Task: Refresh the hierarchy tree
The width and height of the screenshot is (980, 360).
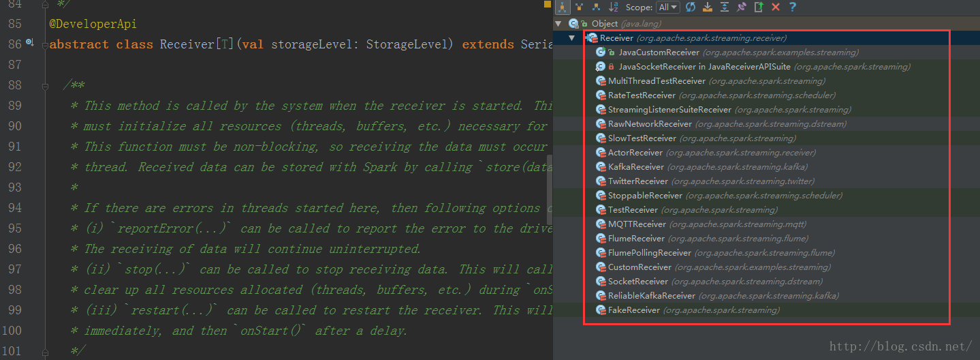Action: click(691, 7)
